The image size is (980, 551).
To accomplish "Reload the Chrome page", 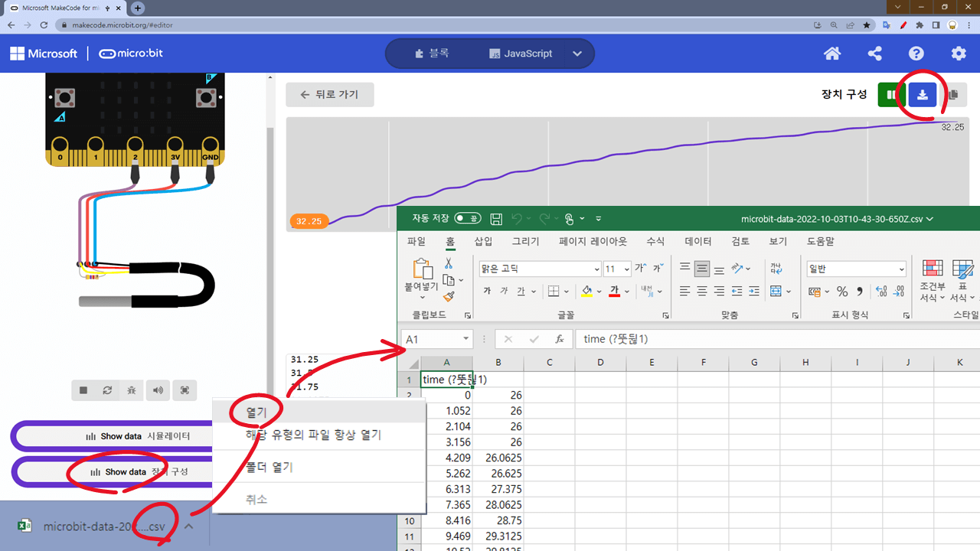I will [45, 24].
